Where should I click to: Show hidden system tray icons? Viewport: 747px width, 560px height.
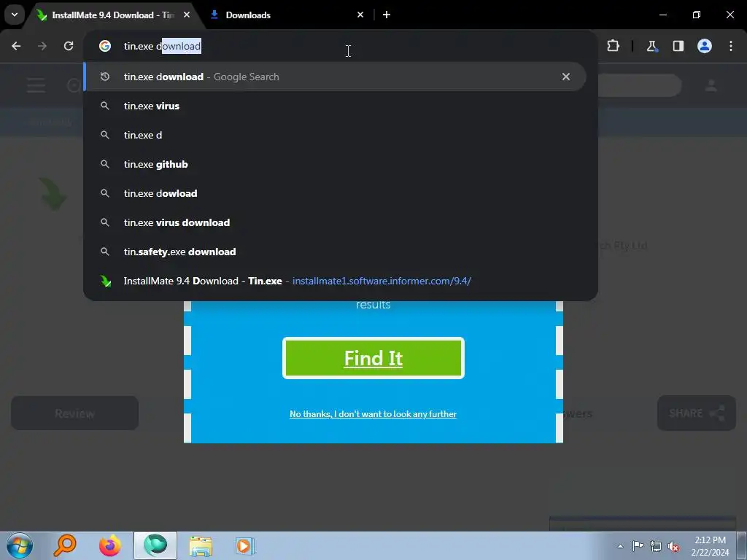click(x=620, y=546)
